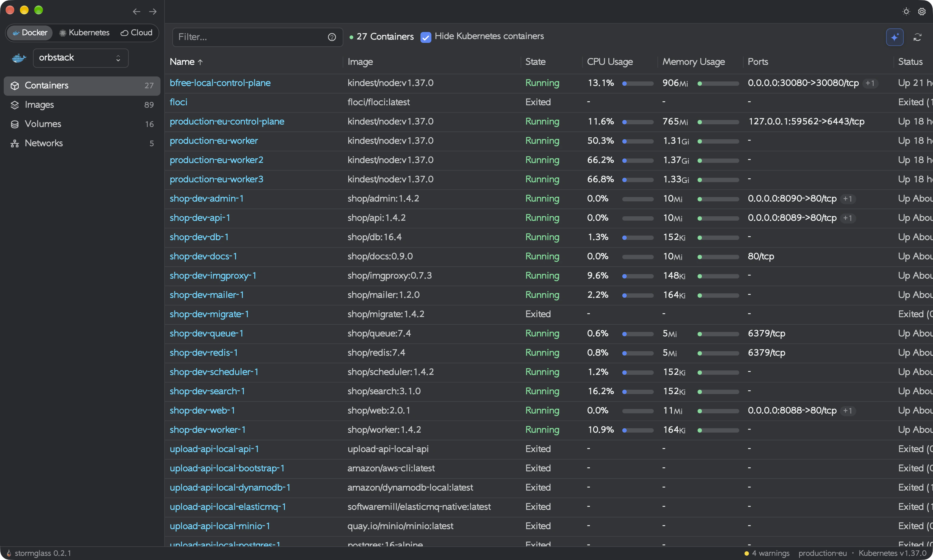Screen dimensions: 933x560
Task: Click the Docker whale icon beside orbstack
Action: point(19,58)
